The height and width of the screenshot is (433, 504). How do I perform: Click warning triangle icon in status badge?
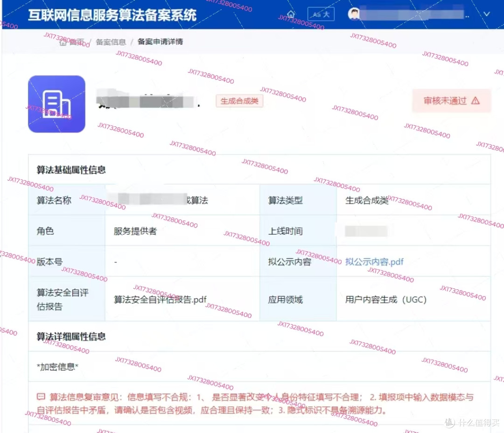coord(476,101)
